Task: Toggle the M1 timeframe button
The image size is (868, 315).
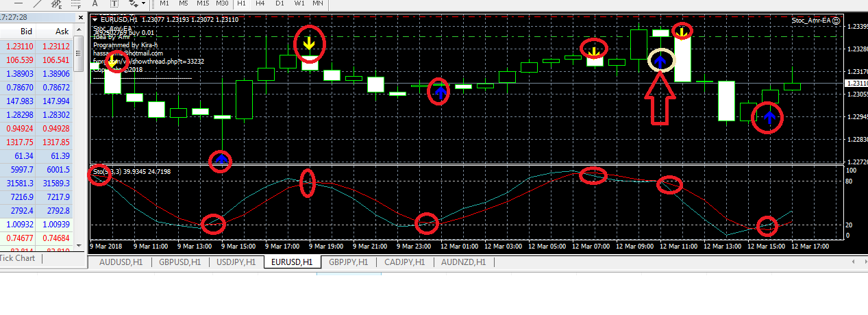Action: pos(165,3)
